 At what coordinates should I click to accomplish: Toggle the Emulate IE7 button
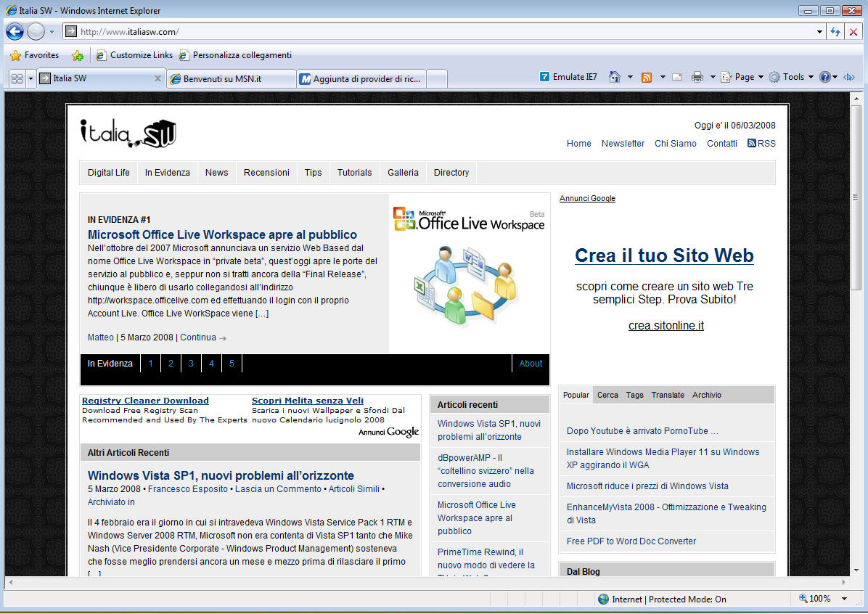coord(568,77)
